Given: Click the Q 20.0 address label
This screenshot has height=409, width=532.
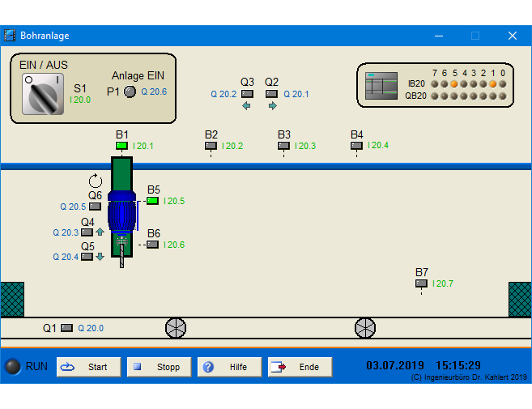Looking at the screenshot, I should (x=91, y=328).
